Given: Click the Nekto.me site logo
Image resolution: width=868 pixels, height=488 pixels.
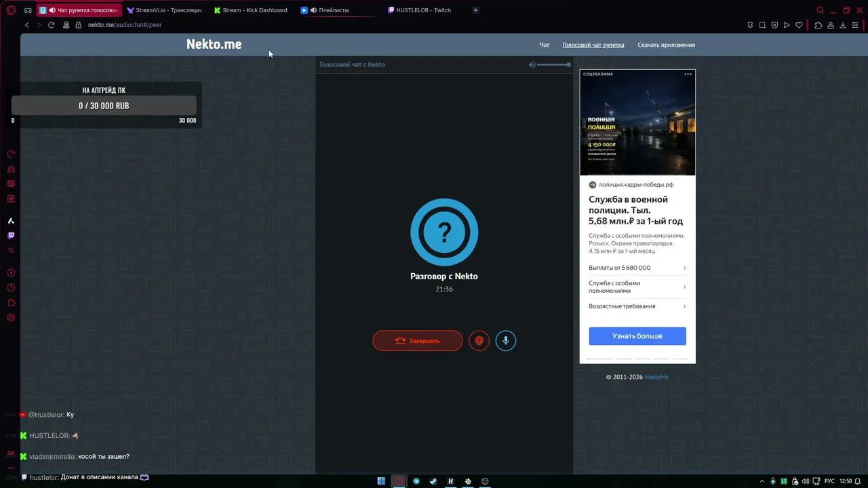Looking at the screenshot, I should [214, 44].
